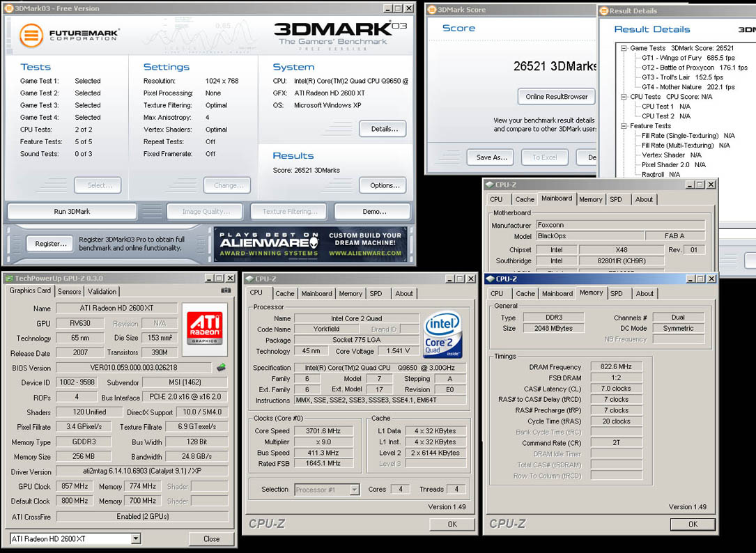756x553 pixels.
Task: Click the Demo... button
Action: [372, 211]
